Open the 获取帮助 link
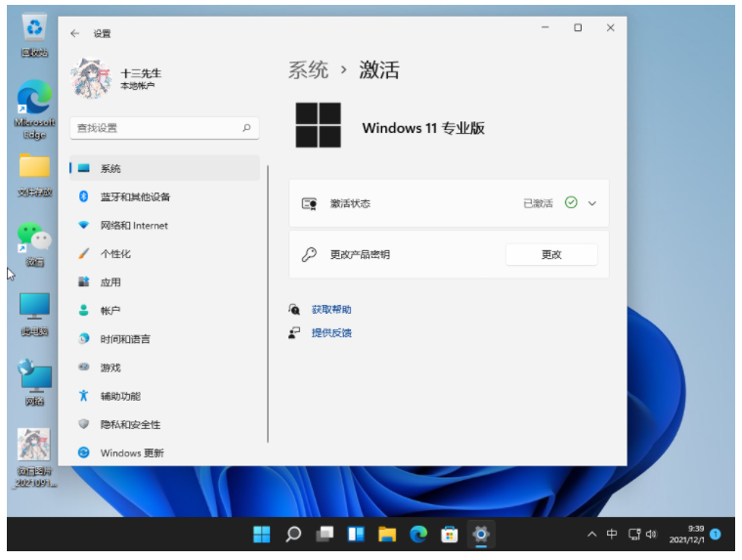 [x=331, y=310]
